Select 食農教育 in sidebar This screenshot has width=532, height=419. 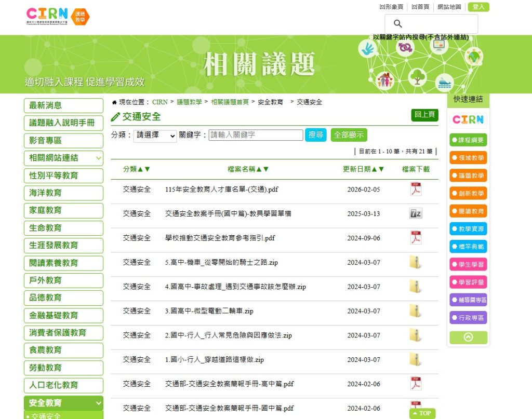(63, 350)
